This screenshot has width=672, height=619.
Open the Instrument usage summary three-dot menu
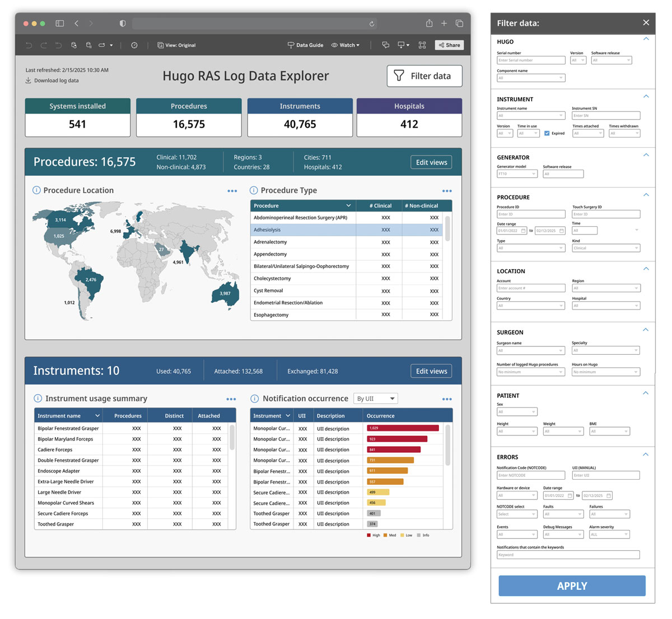click(231, 399)
